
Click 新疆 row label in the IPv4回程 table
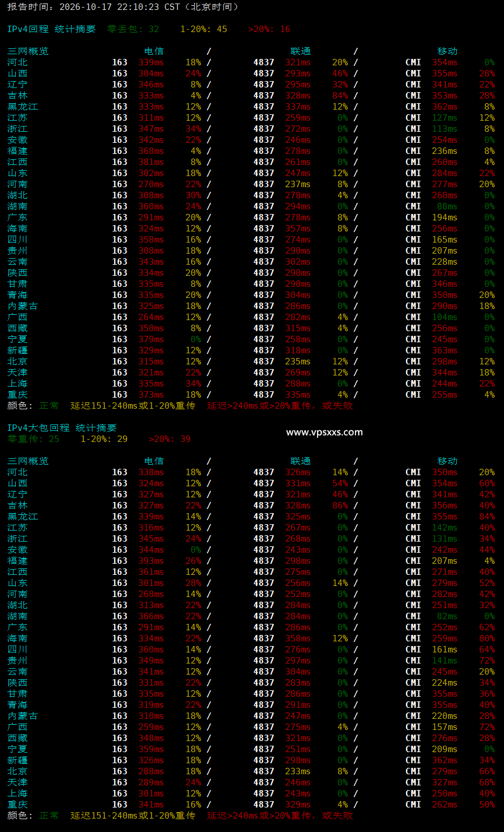(x=17, y=350)
